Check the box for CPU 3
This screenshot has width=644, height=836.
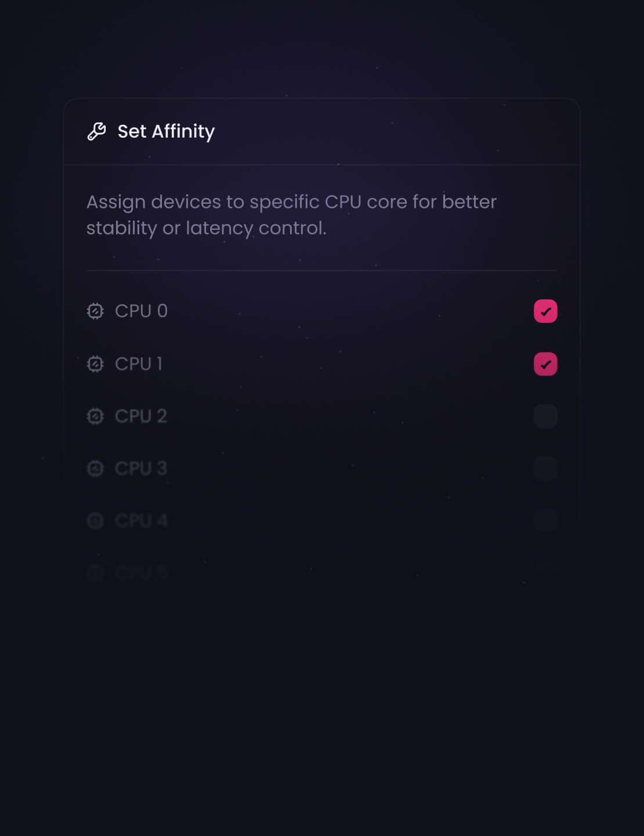click(x=545, y=469)
